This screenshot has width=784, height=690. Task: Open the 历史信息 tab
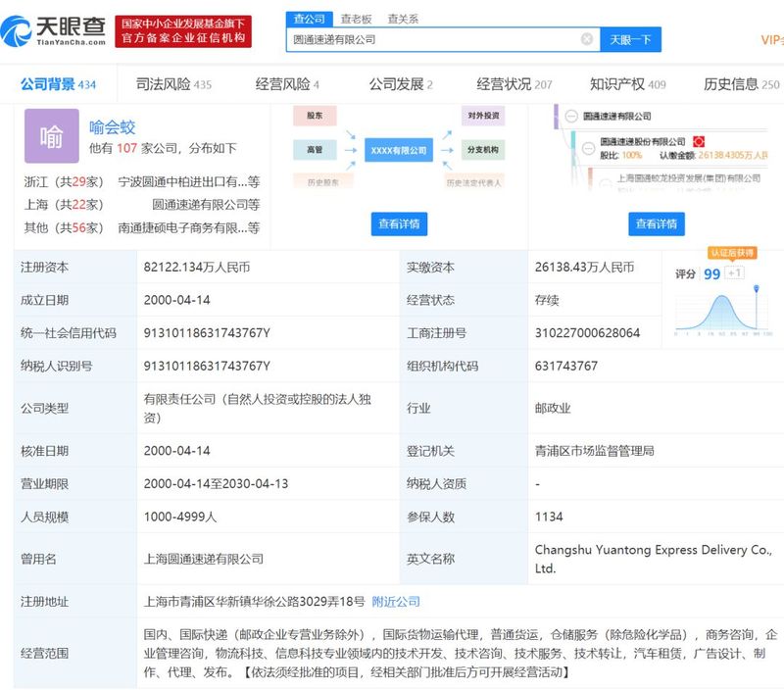pyautogui.click(x=741, y=84)
